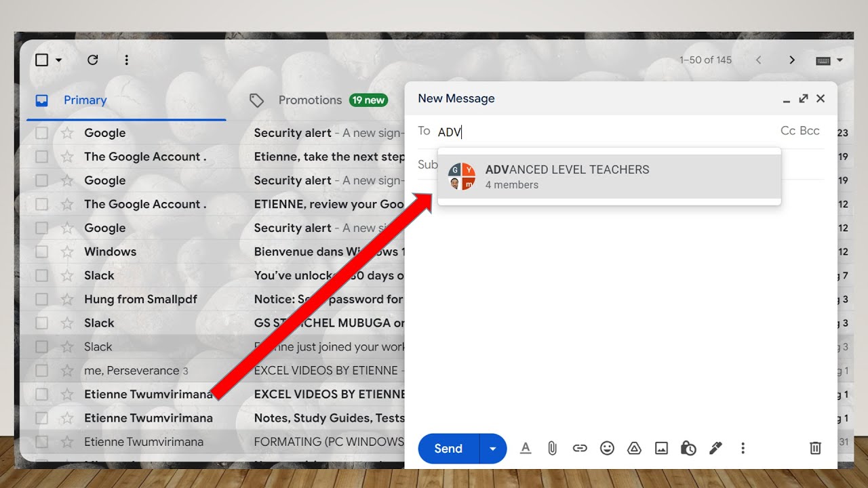The width and height of the screenshot is (868, 488).
Task: Discard draft with trash icon
Action: [815, 448]
